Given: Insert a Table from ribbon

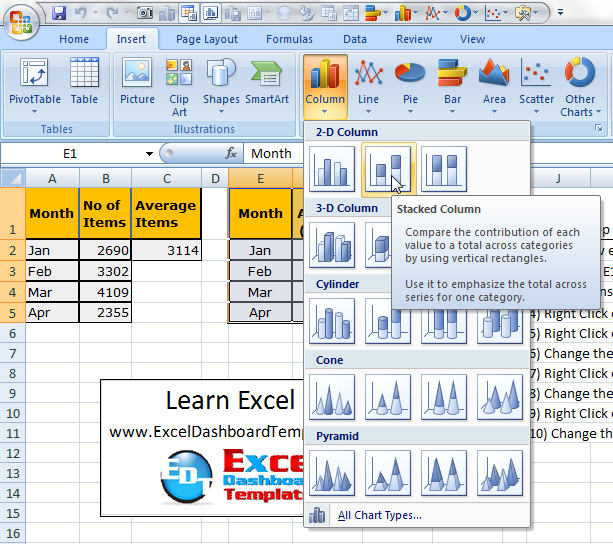Looking at the screenshot, I should pos(84,81).
